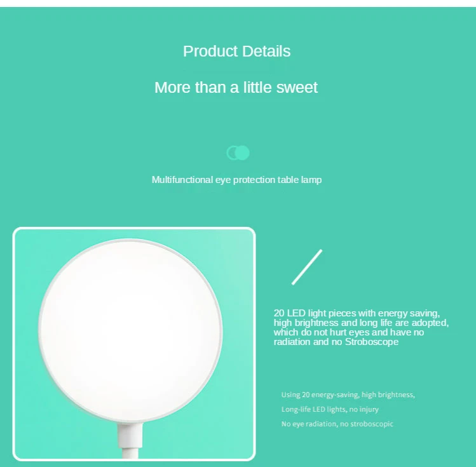Click the white diagonal slash decoration
The image size is (476, 467).
tap(307, 267)
